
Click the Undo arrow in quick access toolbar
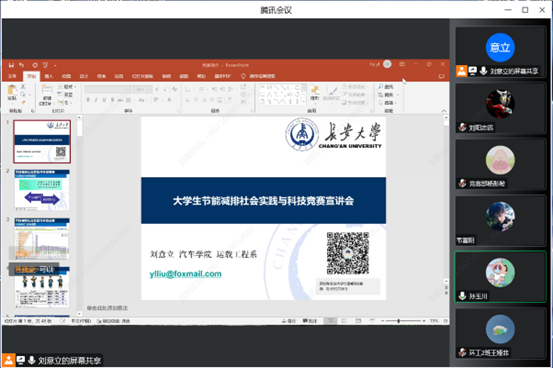pos(22,65)
